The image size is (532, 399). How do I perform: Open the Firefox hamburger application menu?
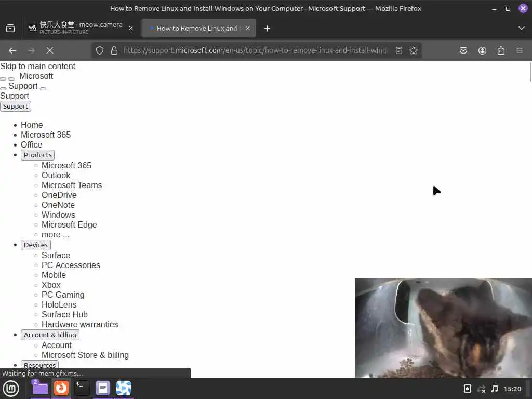pos(520,50)
